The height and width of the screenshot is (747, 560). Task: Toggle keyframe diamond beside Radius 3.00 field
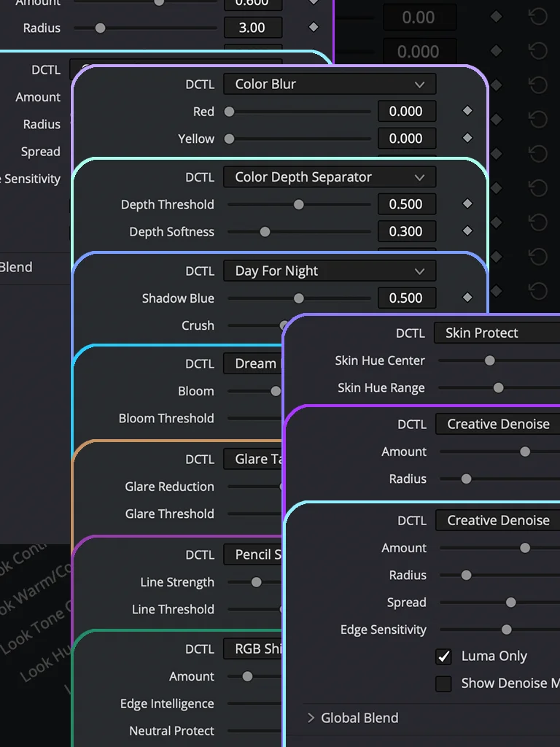[x=314, y=27]
